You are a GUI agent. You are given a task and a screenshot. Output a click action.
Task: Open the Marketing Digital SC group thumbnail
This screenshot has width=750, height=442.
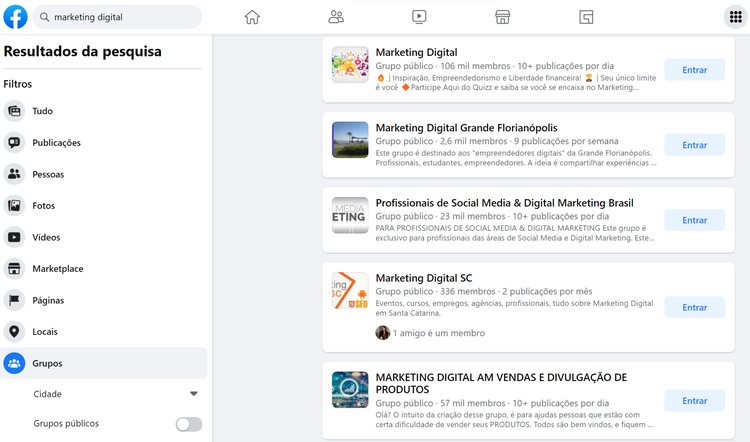point(350,290)
